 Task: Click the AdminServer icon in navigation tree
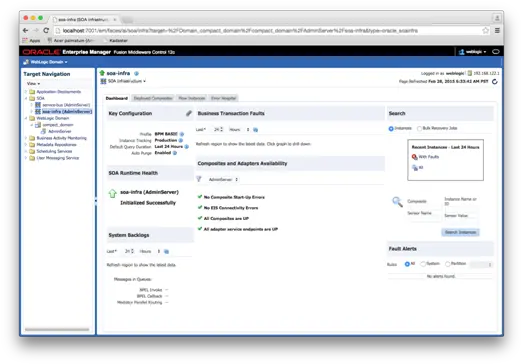click(43, 131)
